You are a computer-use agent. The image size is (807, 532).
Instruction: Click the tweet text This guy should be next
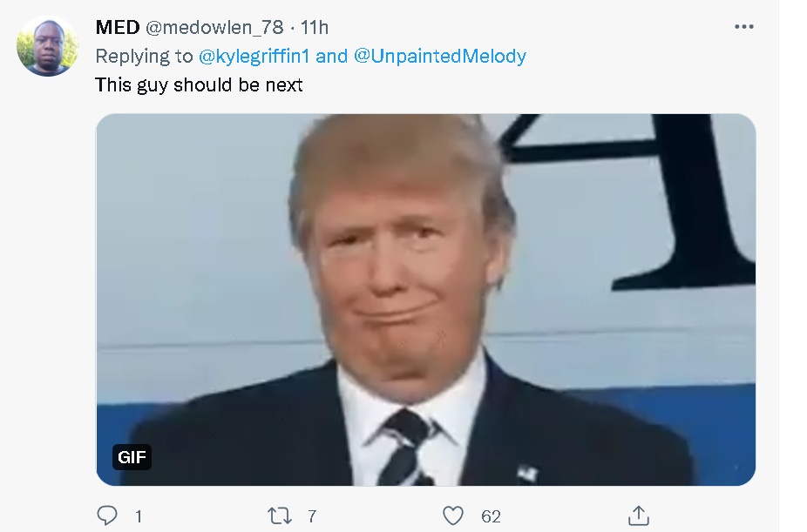[199, 84]
